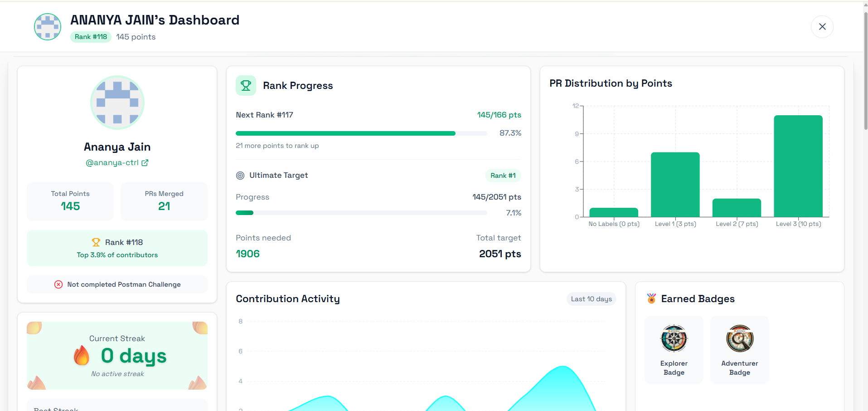The image size is (868, 411).
Task: Click the PRs Merged 21 card
Action: click(x=164, y=201)
